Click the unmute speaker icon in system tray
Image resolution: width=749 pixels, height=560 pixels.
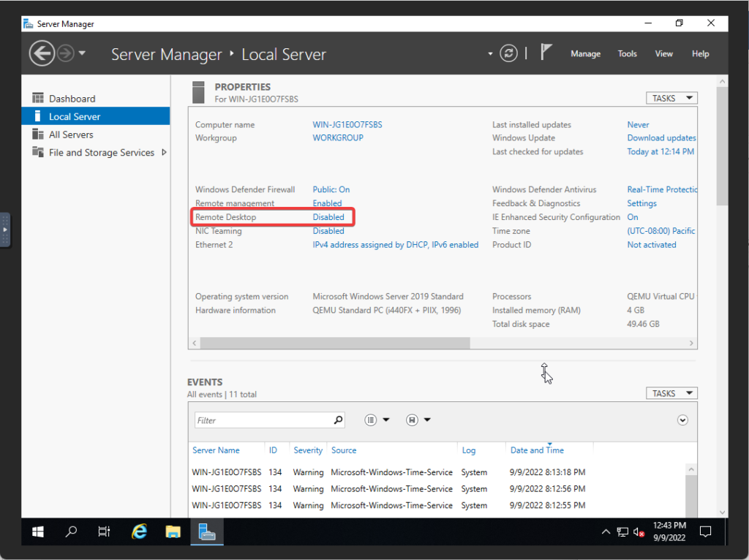click(638, 531)
